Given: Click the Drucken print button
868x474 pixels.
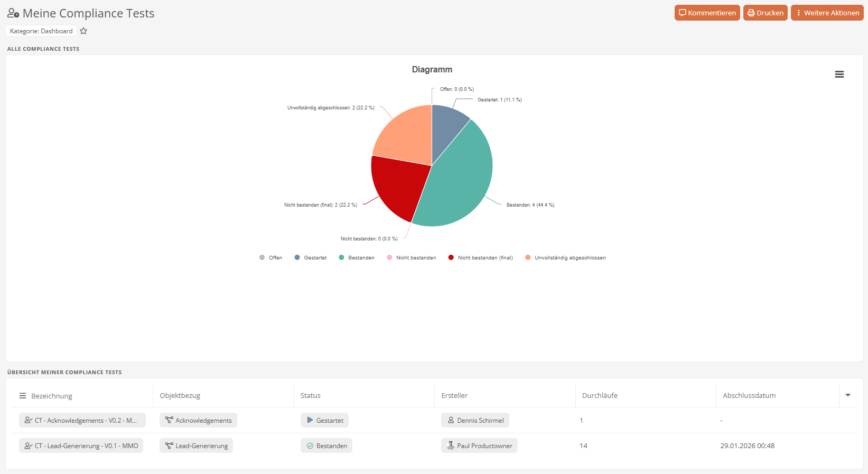Looking at the screenshot, I should click(x=765, y=13).
